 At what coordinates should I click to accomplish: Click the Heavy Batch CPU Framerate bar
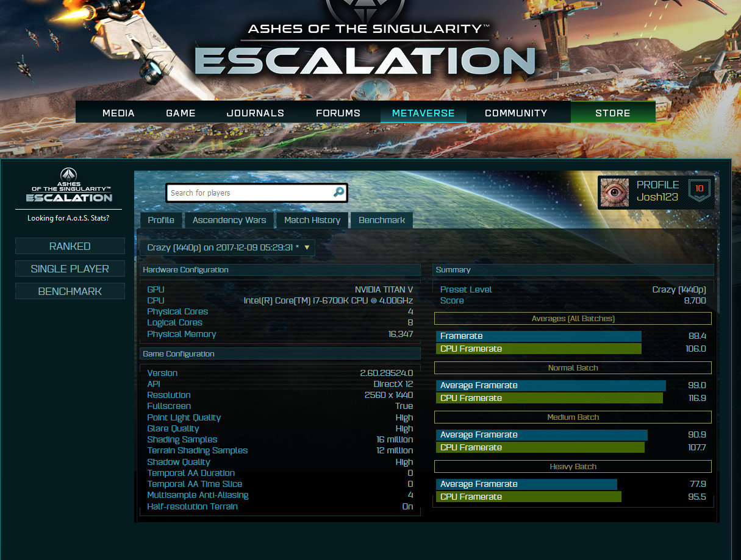point(529,497)
